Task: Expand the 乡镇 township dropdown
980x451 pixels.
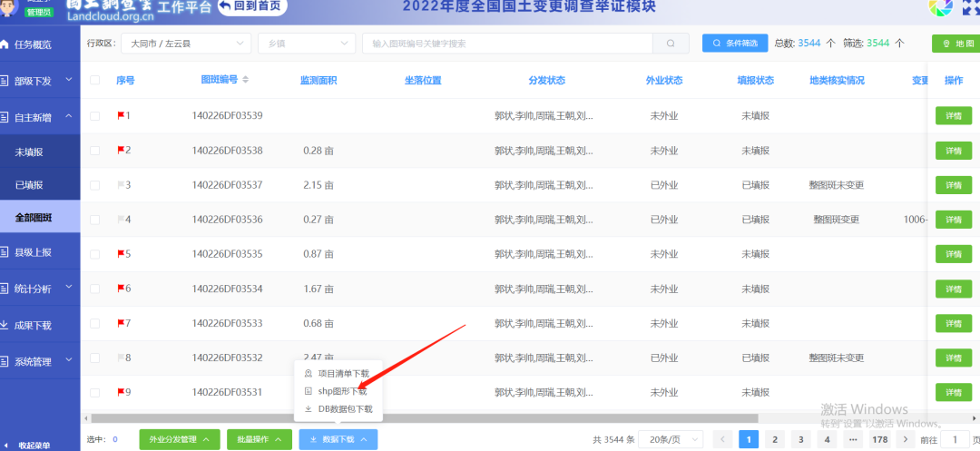Action: pos(306,44)
